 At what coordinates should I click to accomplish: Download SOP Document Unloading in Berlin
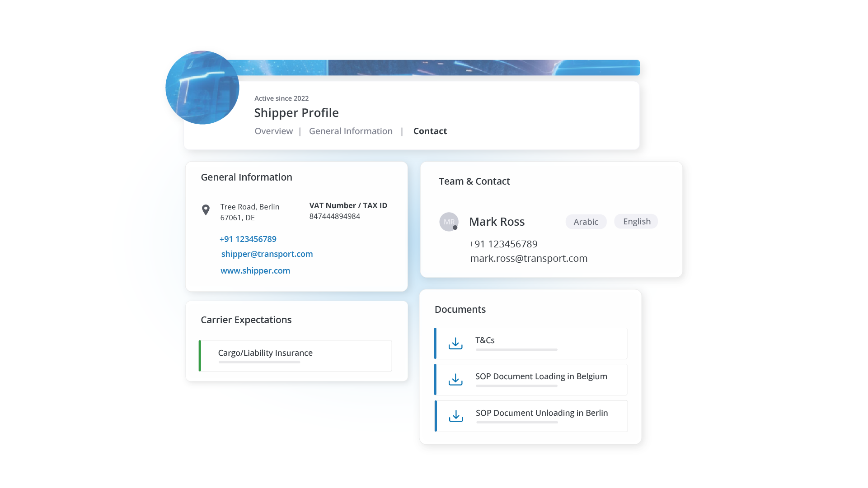(456, 416)
